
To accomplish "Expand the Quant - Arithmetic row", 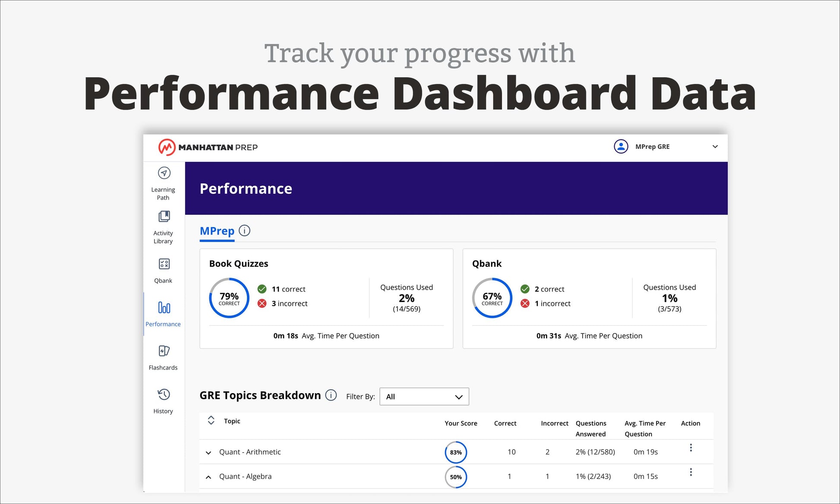I will point(208,453).
